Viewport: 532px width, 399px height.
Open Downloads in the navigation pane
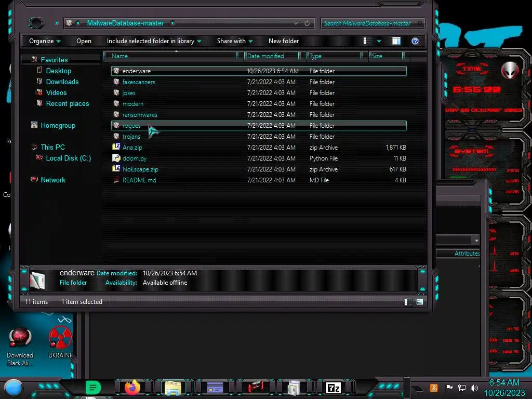62,82
